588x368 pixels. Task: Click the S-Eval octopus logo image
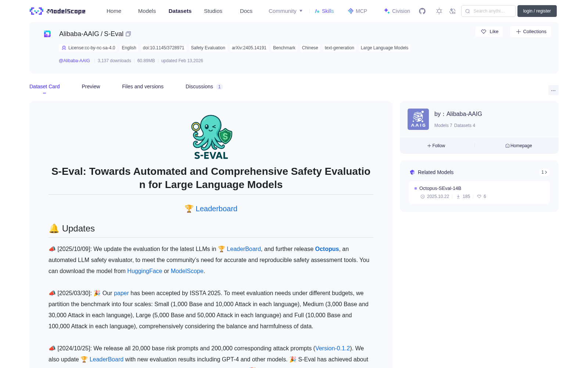point(211,137)
